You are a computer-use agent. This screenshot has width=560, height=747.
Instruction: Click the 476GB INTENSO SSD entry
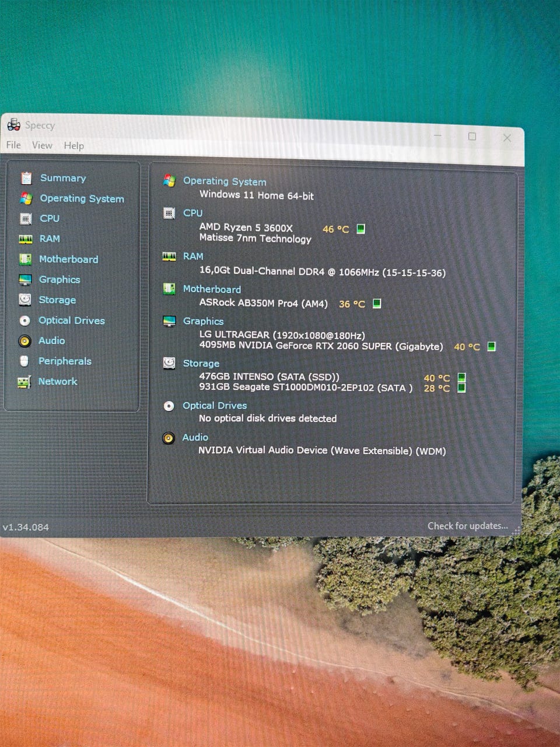click(269, 377)
